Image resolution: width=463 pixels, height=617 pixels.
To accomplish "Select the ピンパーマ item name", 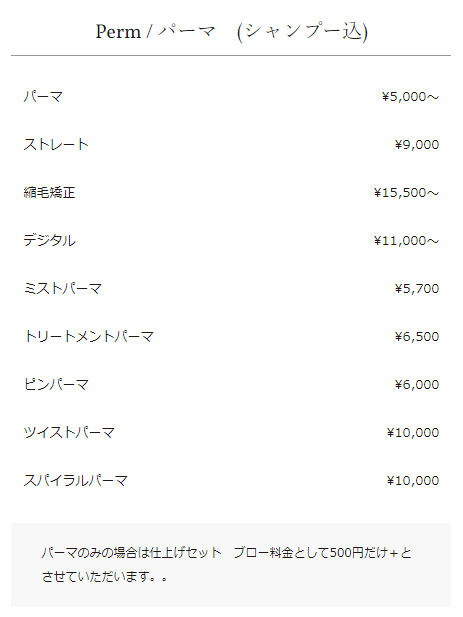I will (56, 384).
